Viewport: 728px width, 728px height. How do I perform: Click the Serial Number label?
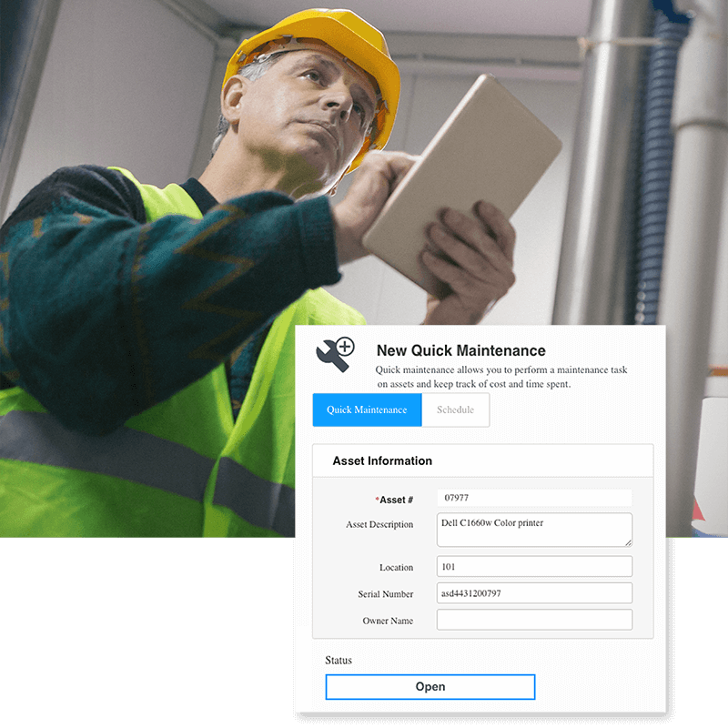(385, 594)
